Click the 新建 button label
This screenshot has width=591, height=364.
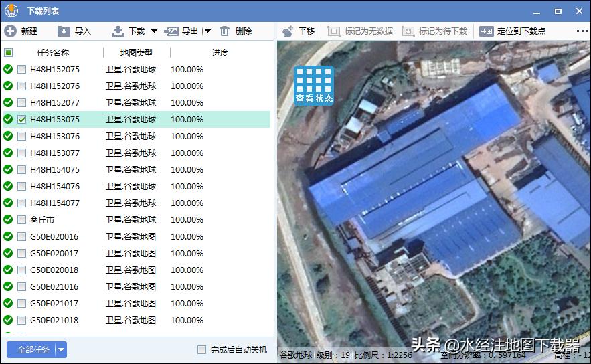pyautogui.click(x=29, y=31)
